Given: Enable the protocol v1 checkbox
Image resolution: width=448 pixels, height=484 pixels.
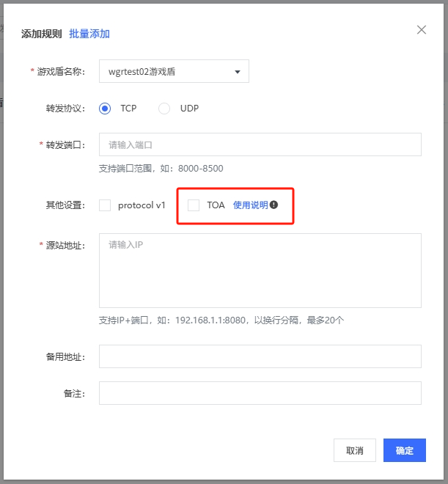Looking at the screenshot, I should 105,205.
